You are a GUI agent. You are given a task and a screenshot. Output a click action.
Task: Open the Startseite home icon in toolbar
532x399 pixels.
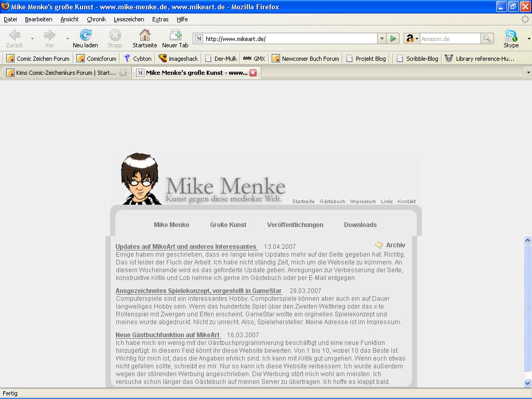point(144,35)
